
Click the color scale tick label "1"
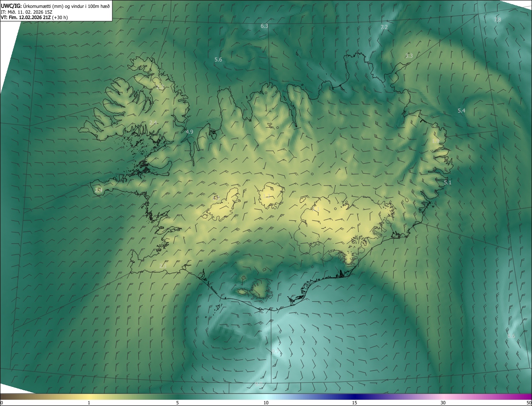[x=89, y=403]
